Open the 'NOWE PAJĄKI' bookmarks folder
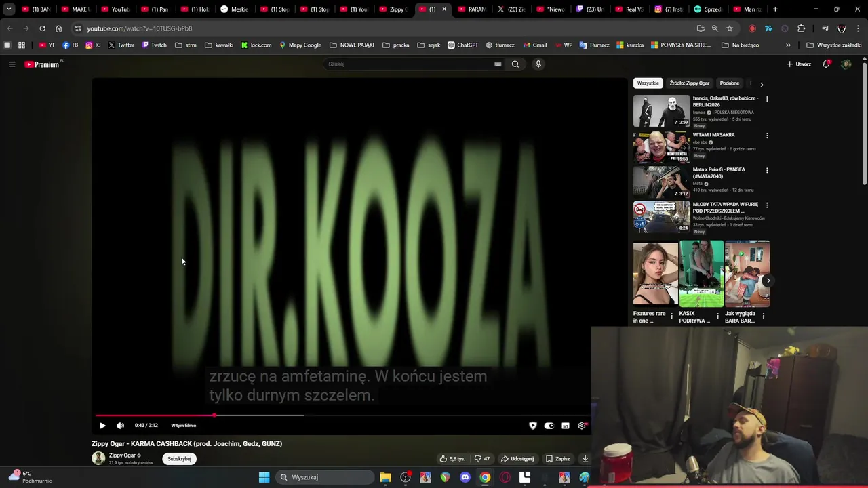The image size is (868, 488). (351, 45)
